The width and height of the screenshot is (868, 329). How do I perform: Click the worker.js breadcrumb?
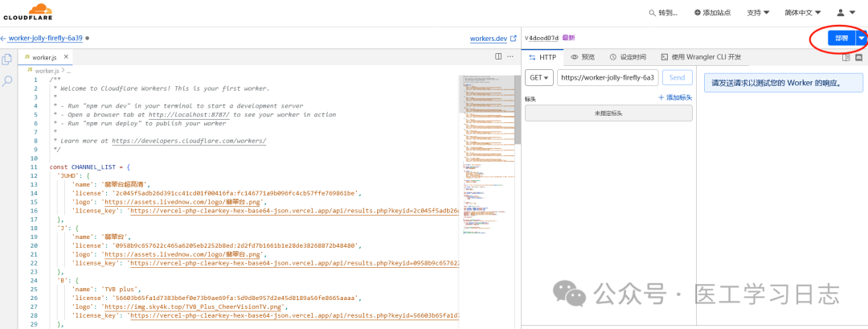(47, 71)
